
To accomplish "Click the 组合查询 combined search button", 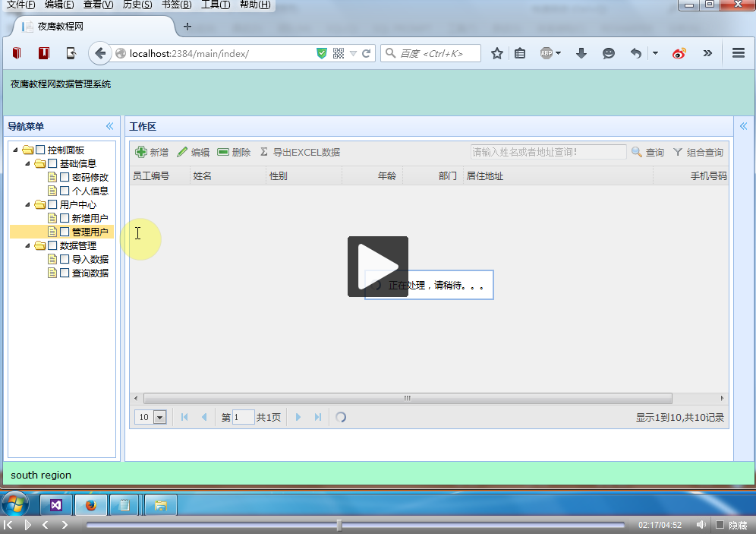I will pos(698,152).
